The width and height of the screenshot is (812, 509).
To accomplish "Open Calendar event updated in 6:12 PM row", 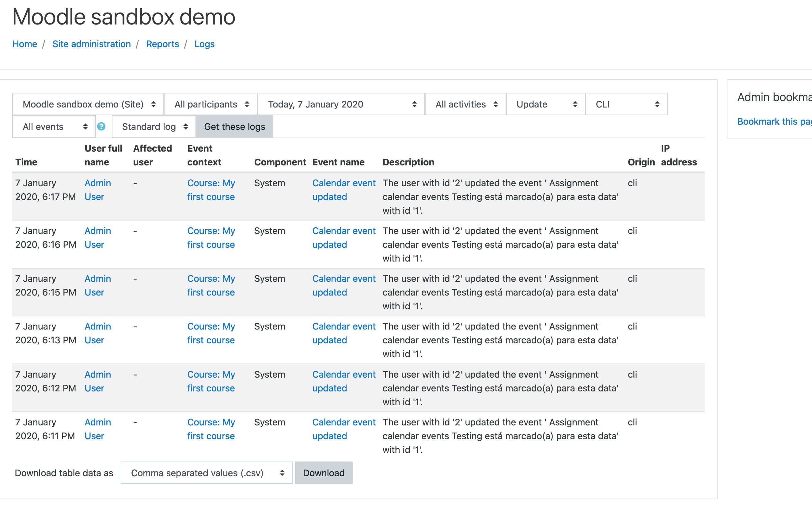I will (x=344, y=381).
